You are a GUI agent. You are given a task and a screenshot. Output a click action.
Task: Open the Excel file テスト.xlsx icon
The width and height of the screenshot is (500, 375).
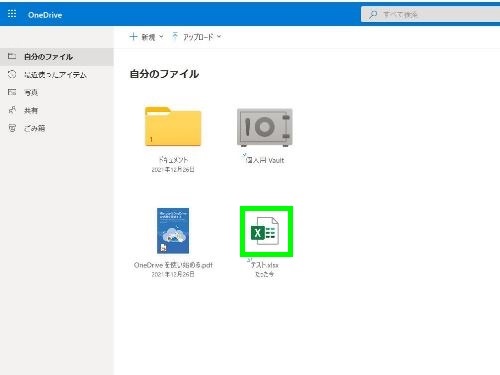coord(266,232)
